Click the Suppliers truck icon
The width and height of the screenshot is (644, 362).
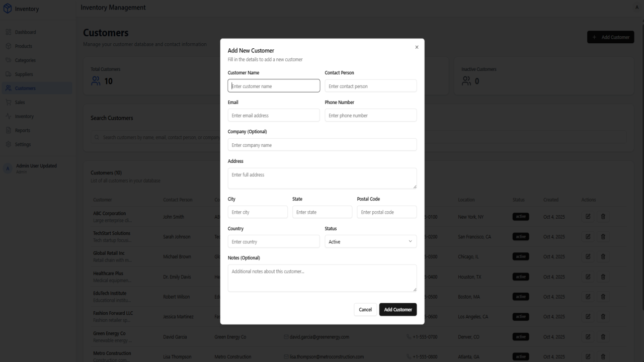point(8,74)
